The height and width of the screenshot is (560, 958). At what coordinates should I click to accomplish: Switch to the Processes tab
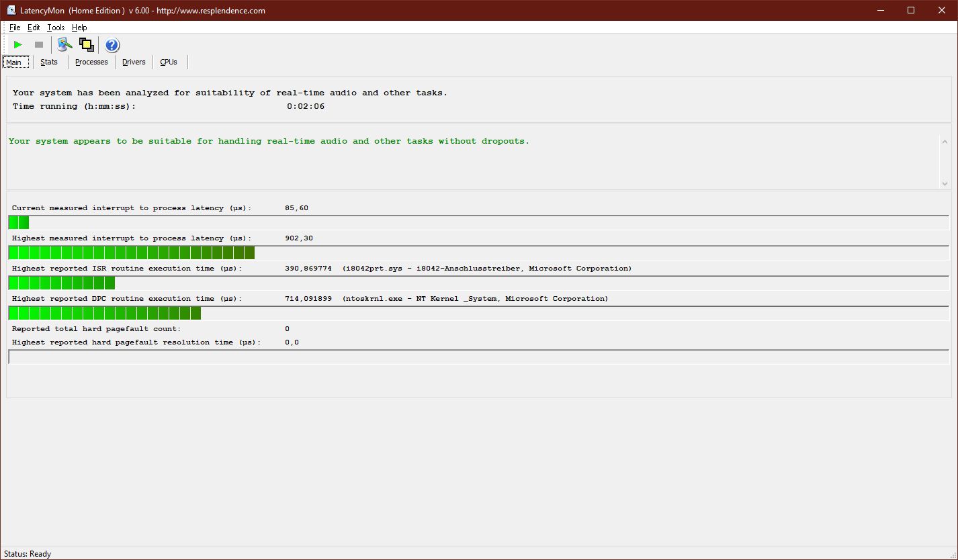(91, 62)
